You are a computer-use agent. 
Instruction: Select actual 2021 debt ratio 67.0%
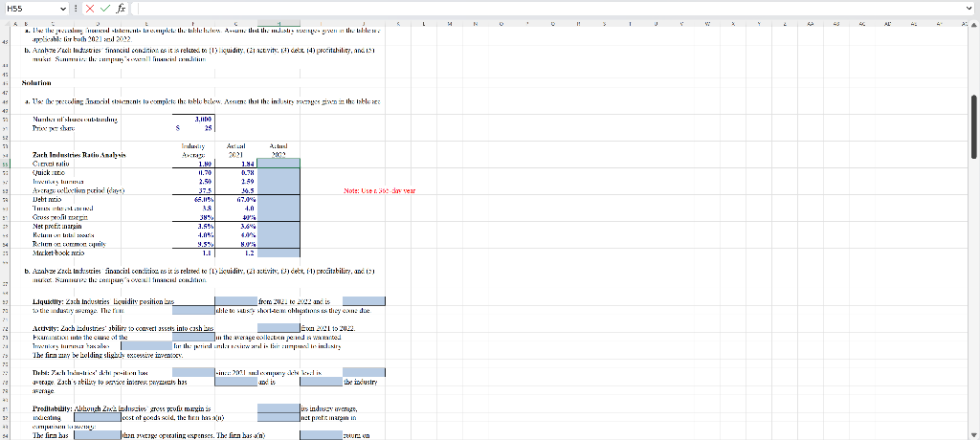(236, 199)
